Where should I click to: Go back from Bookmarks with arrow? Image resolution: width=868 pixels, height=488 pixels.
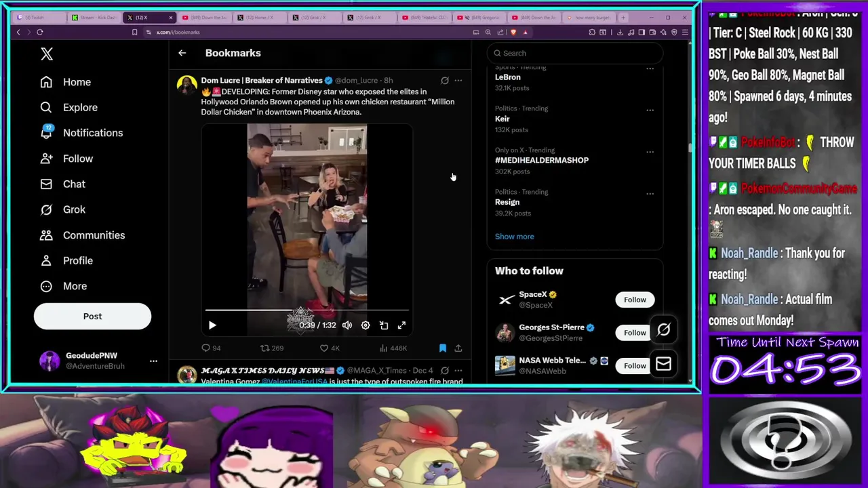[x=182, y=53]
